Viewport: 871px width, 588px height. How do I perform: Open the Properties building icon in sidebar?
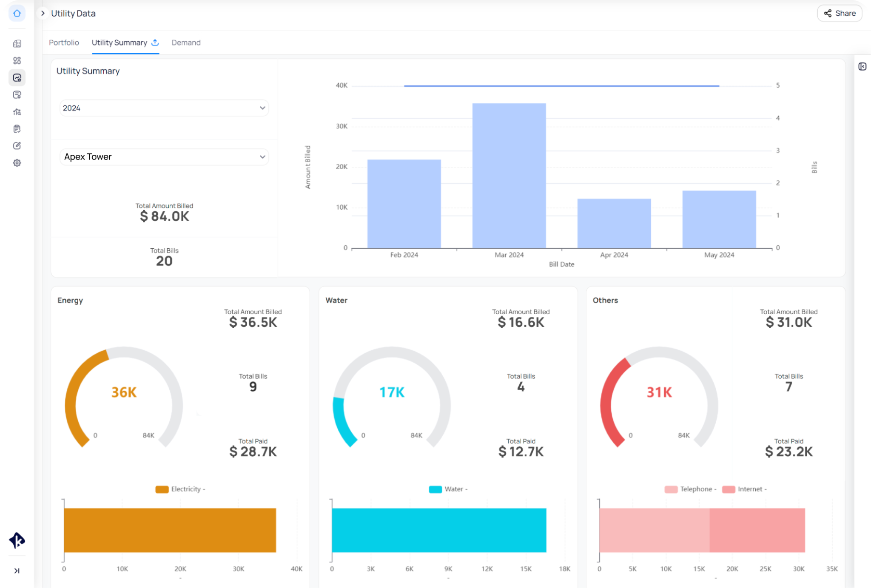[x=17, y=44]
